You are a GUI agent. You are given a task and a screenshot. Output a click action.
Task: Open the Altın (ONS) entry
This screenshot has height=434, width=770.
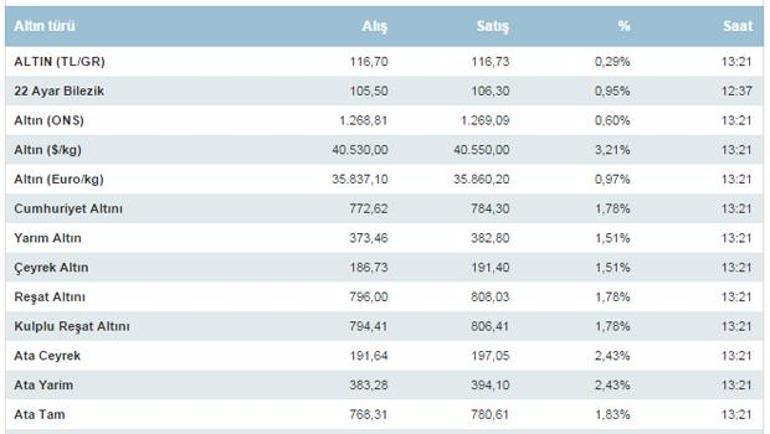[x=47, y=120]
